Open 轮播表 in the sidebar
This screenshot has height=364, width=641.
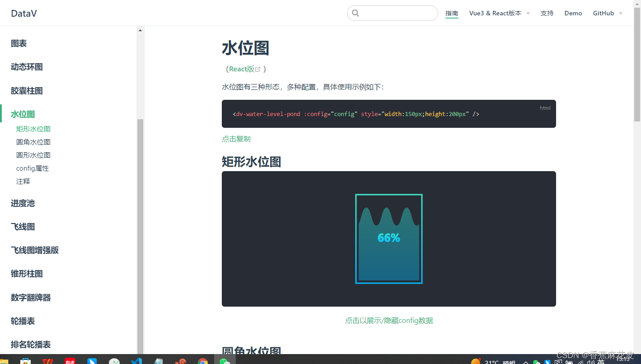23,321
